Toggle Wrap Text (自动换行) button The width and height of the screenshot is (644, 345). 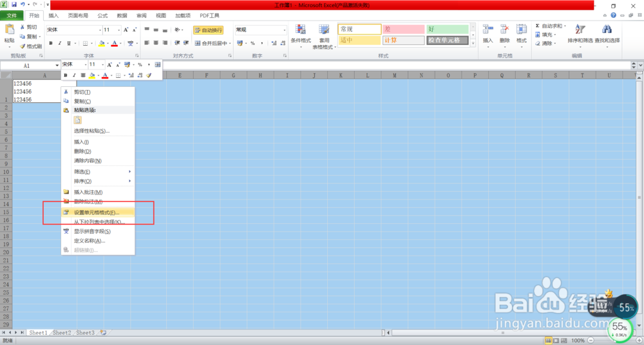click(208, 30)
